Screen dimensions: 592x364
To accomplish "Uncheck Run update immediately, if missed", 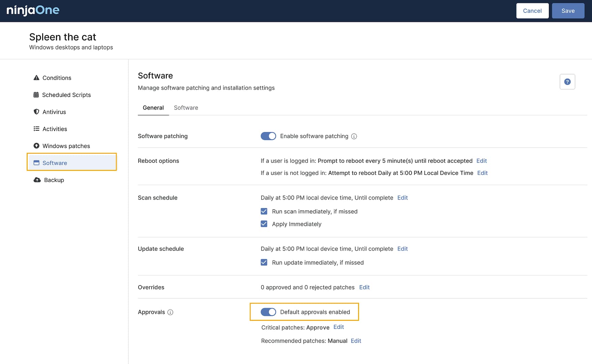I will 264,262.
